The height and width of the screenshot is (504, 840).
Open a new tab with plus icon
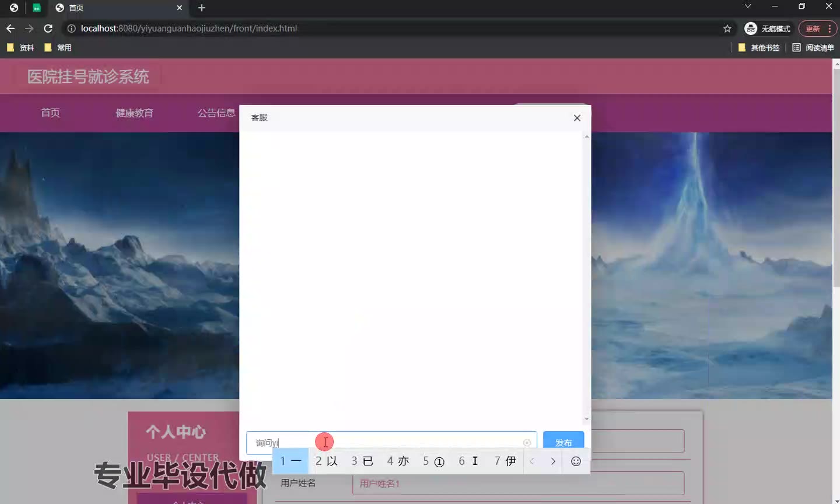(202, 8)
